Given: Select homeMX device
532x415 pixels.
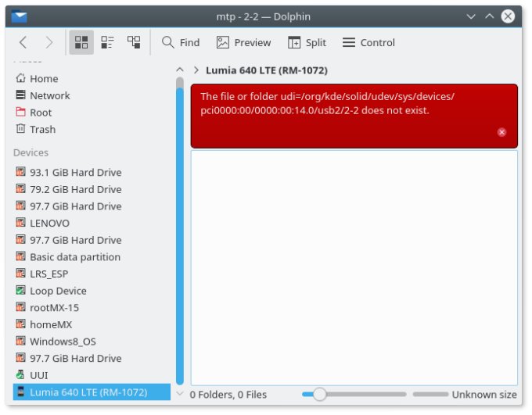Looking at the screenshot, I should 92,324.
